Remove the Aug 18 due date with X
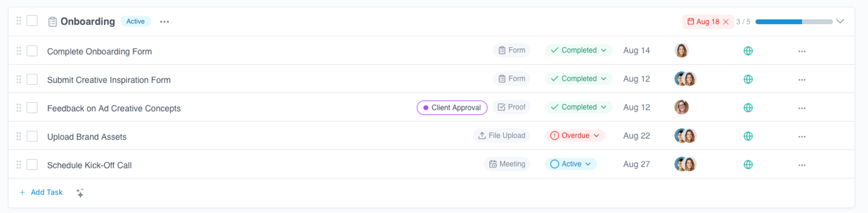868x213 pixels. (x=726, y=21)
